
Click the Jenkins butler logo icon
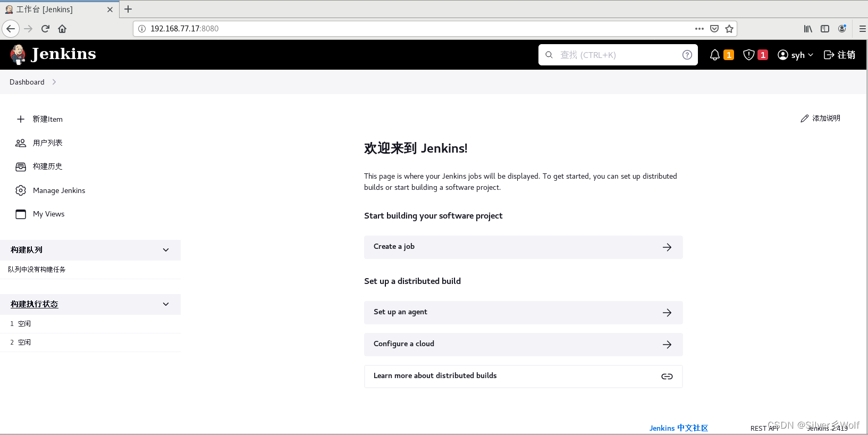tap(18, 54)
